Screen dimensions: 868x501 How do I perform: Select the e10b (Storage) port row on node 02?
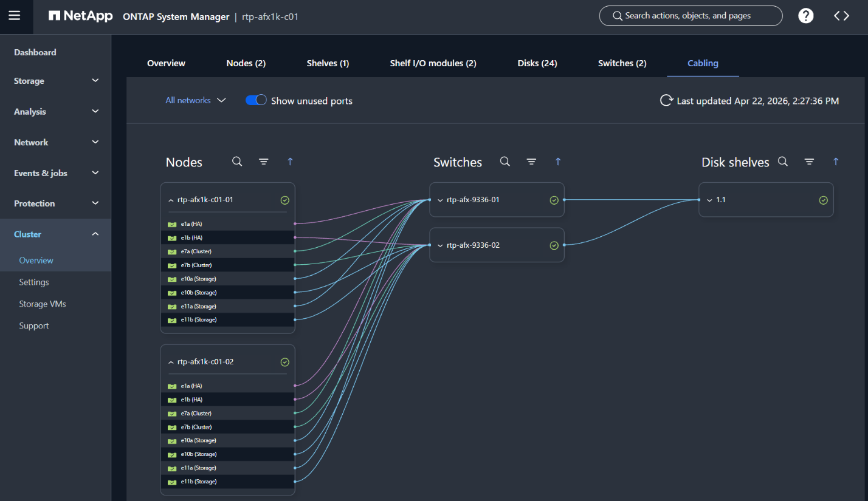click(x=228, y=454)
